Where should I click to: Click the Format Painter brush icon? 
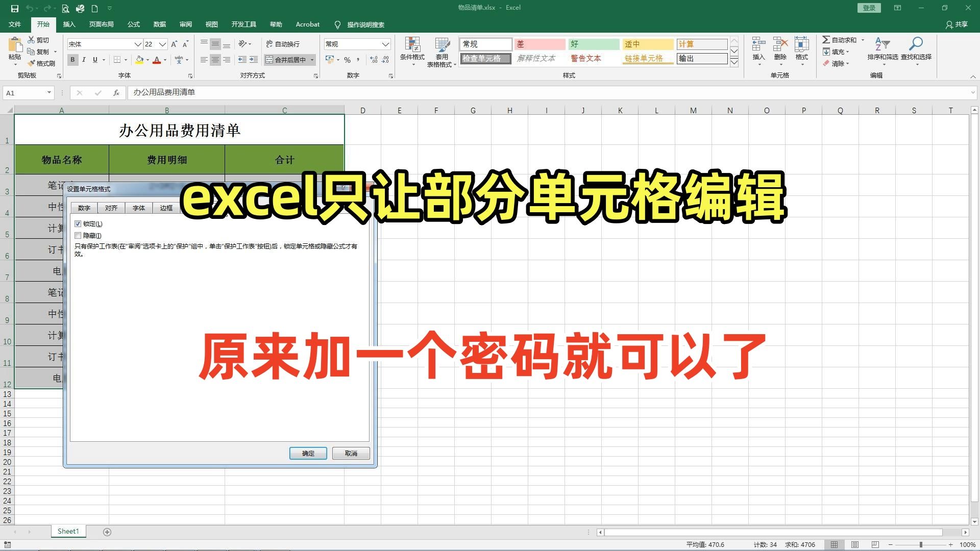[32, 64]
